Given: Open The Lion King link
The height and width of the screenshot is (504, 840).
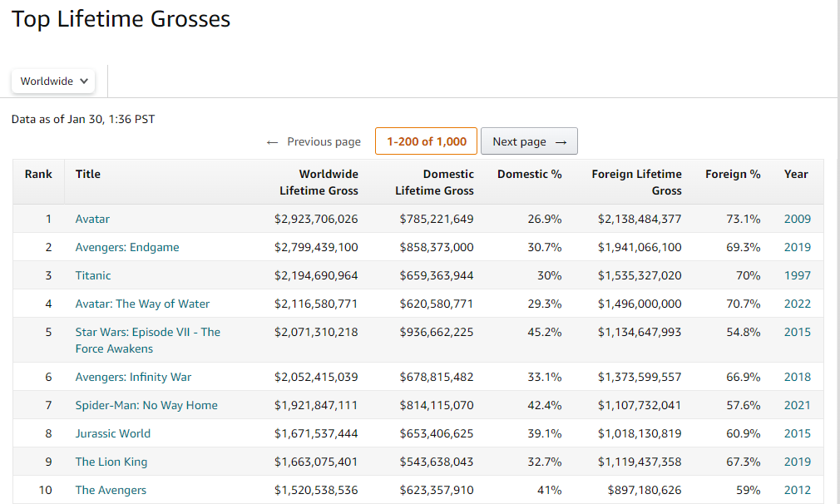Looking at the screenshot, I should pos(111,462).
